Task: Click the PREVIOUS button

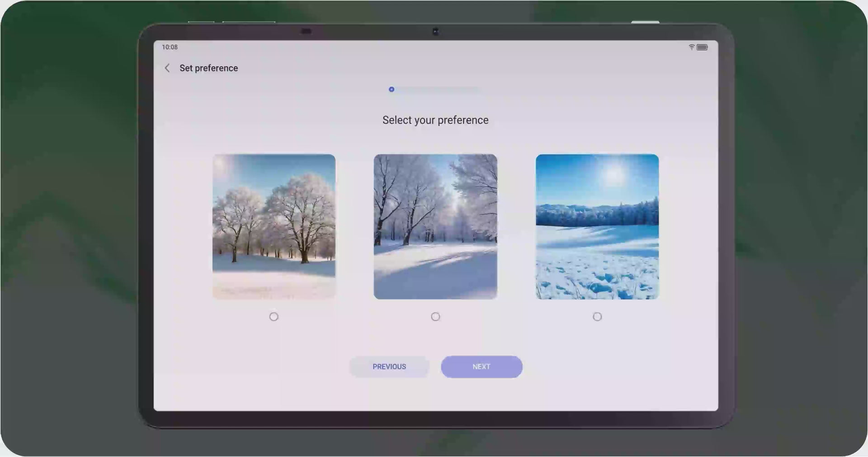Action: [x=389, y=367]
